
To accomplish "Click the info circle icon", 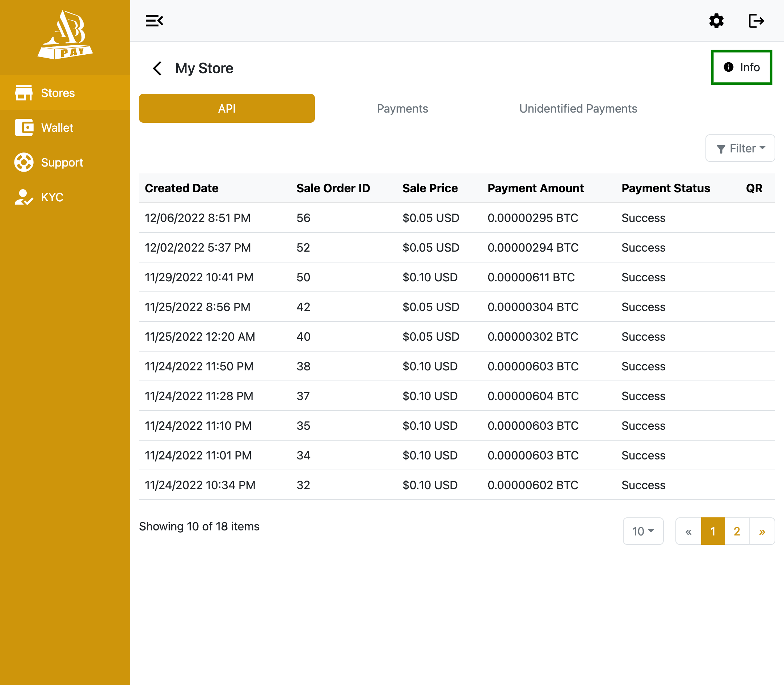I will point(729,67).
